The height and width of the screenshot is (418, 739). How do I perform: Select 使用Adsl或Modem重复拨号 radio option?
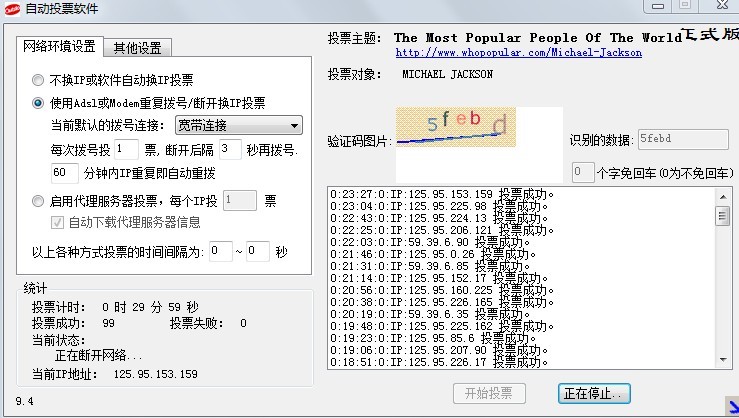click(39, 102)
